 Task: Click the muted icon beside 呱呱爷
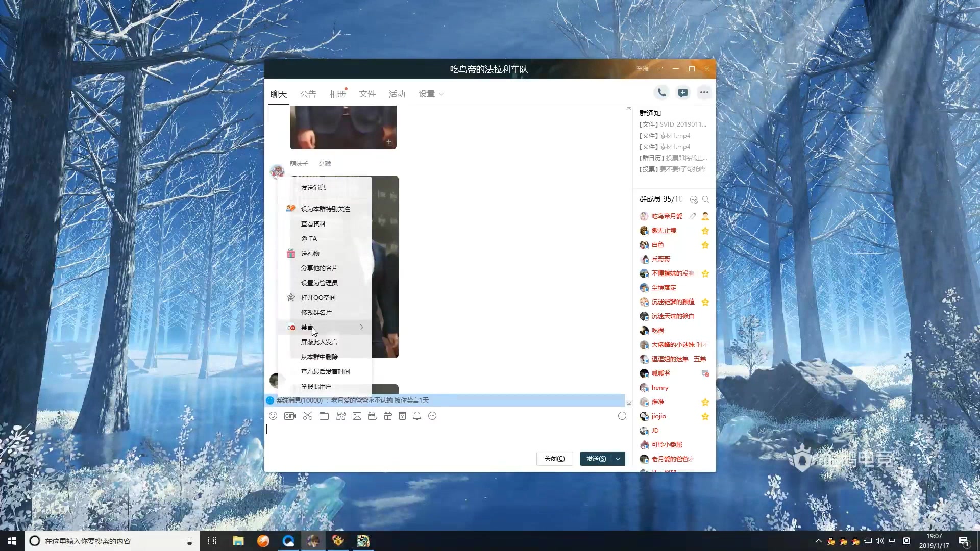pos(705,373)
